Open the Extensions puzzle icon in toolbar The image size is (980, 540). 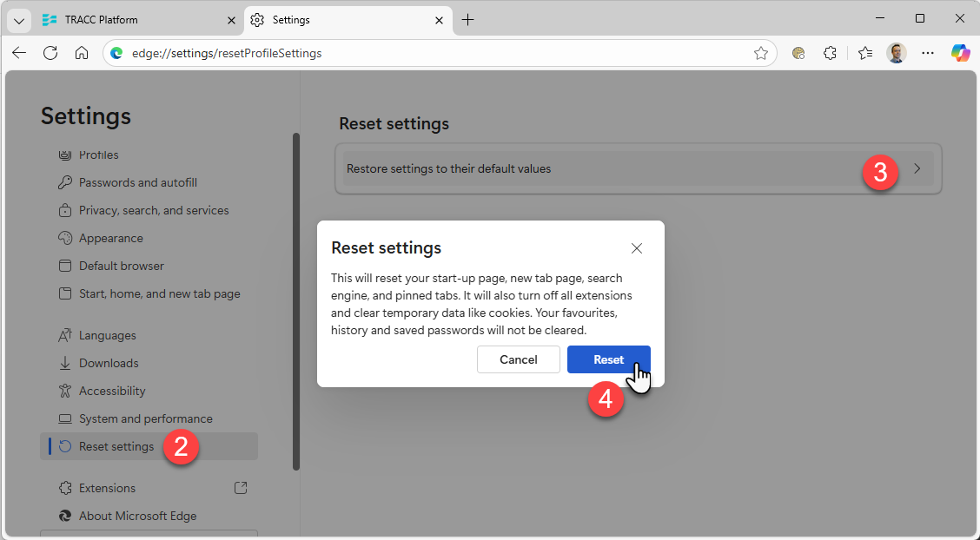(830, 53)
